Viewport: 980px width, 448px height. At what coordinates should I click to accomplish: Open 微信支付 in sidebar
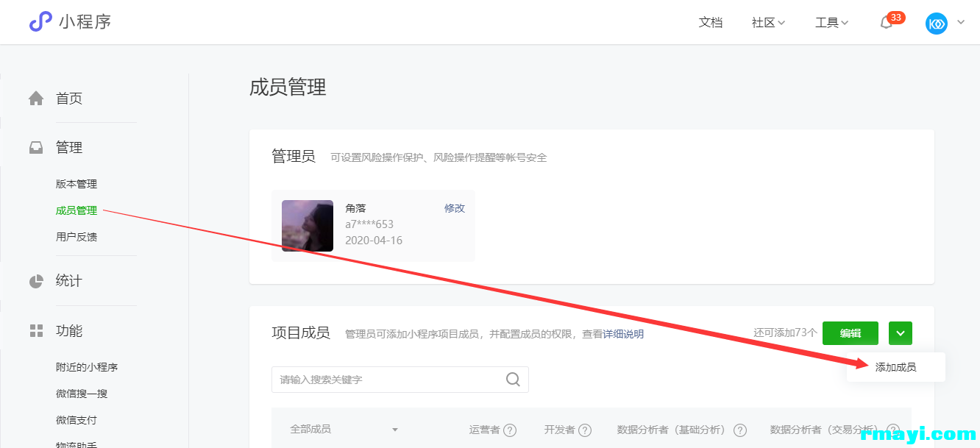(x=77, y=420)
